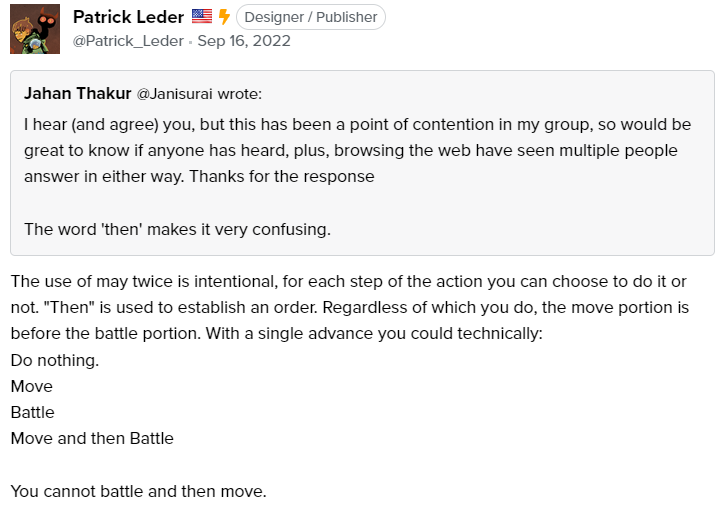Click the Designer / Publisher badge
The width and height of the screenshot is (723, 514).
(x=311, y=17)
